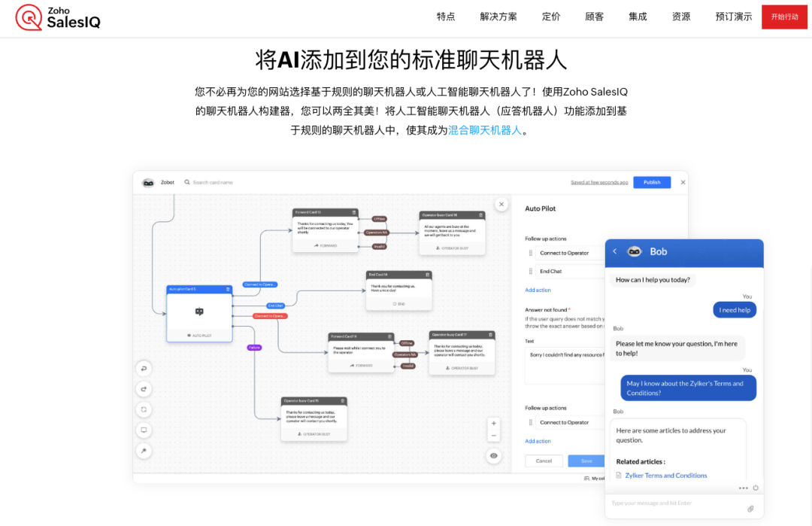This screenshot has height=526, width=812.
Task: Click the trash icon on Forward Card 14
Action: [390, 336]
